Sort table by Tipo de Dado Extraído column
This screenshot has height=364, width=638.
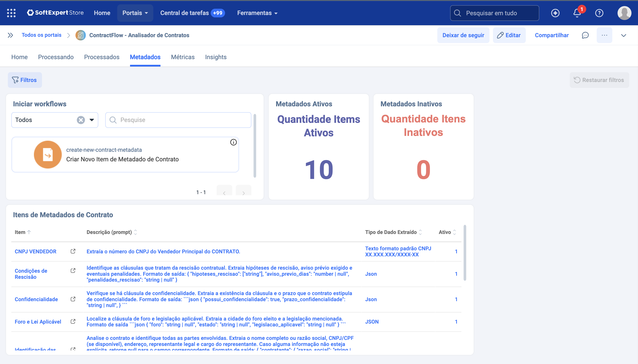[x=420, y=232]
